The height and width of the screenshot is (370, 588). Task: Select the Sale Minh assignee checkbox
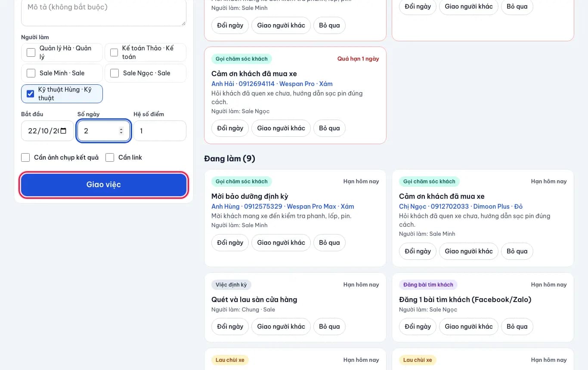point(31,73)
